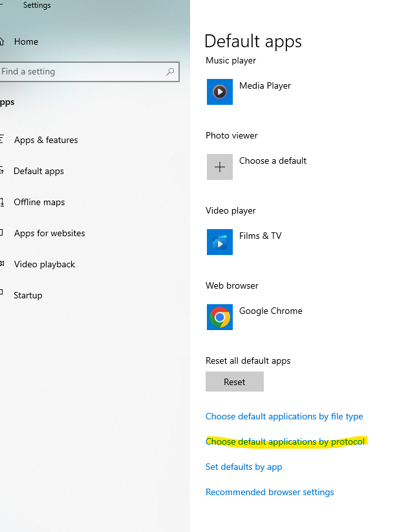Screen dimensions: 419x532
Task: Click the Media Player icon under Music player
Action: [220, 92]
